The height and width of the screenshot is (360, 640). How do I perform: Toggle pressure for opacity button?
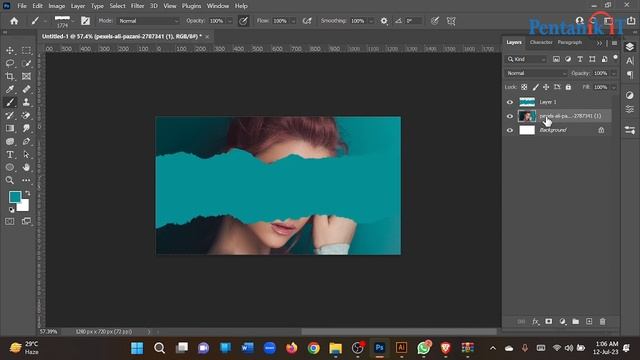click(243, 21)
